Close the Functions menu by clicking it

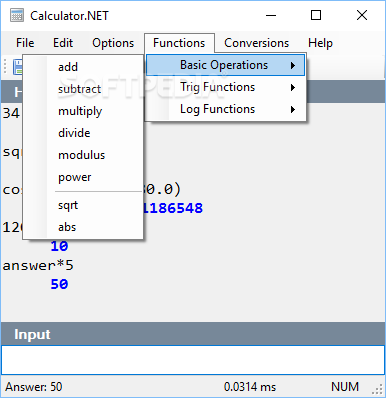click(179, 43)
